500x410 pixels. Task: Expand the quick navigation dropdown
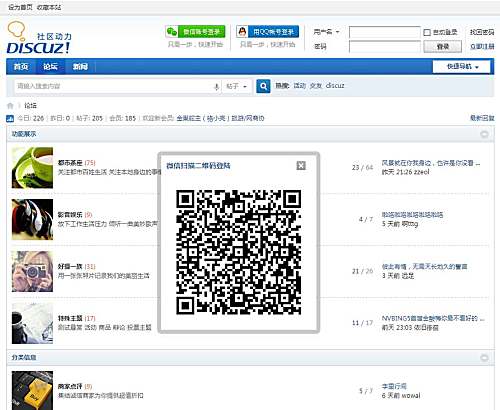[461, 67]
